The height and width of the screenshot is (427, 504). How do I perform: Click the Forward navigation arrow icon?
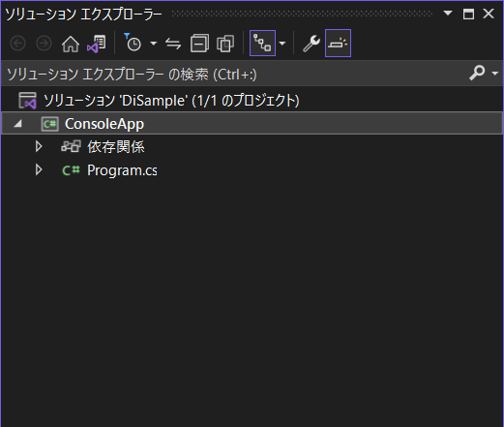tap(44, 44)
